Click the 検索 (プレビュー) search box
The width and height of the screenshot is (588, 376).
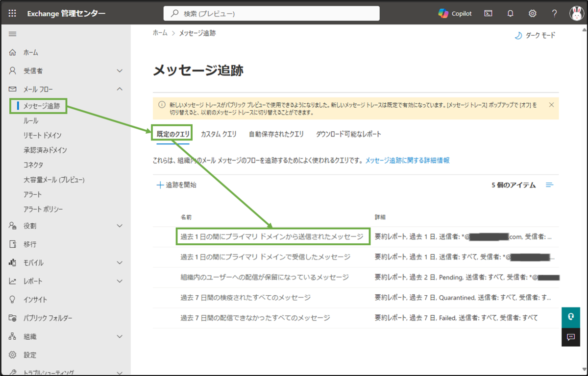click(x=271, y=14)
